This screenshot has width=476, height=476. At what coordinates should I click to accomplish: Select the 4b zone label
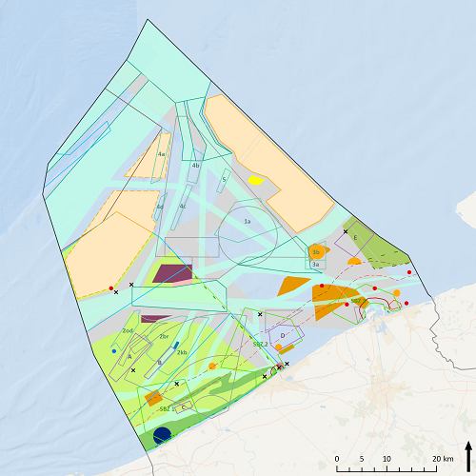(195, 166)
